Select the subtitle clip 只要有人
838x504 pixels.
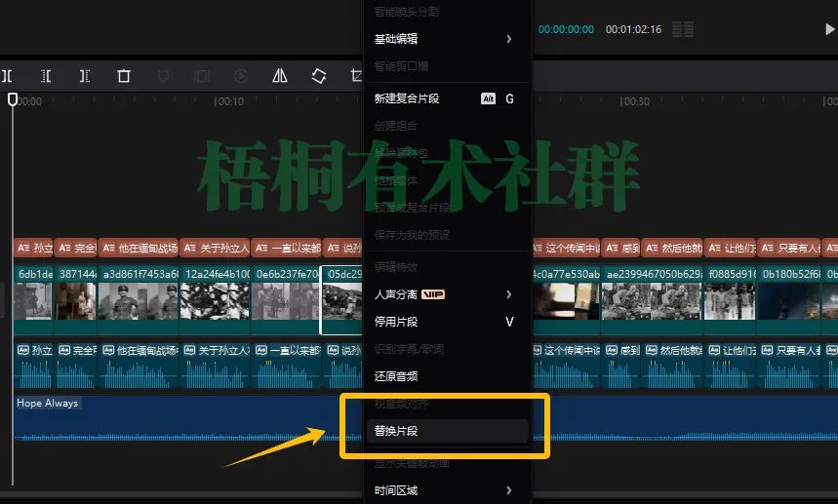click(x=789, y=248)
